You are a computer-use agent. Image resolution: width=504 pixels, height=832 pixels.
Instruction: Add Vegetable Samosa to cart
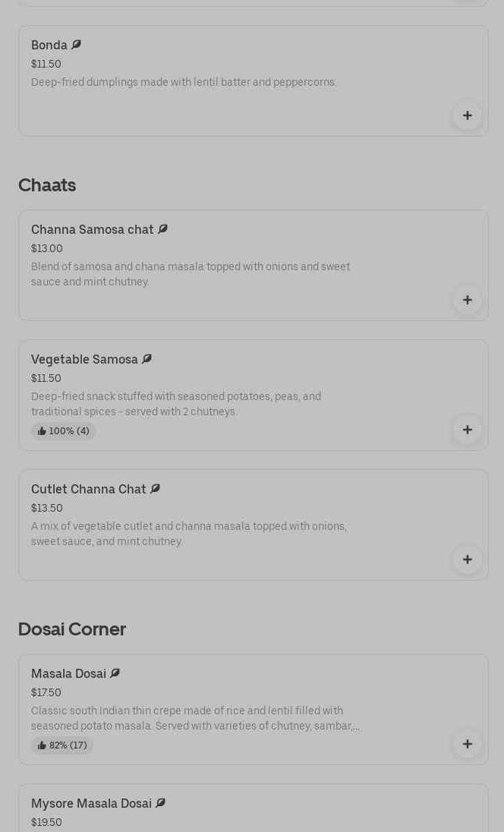467,430
